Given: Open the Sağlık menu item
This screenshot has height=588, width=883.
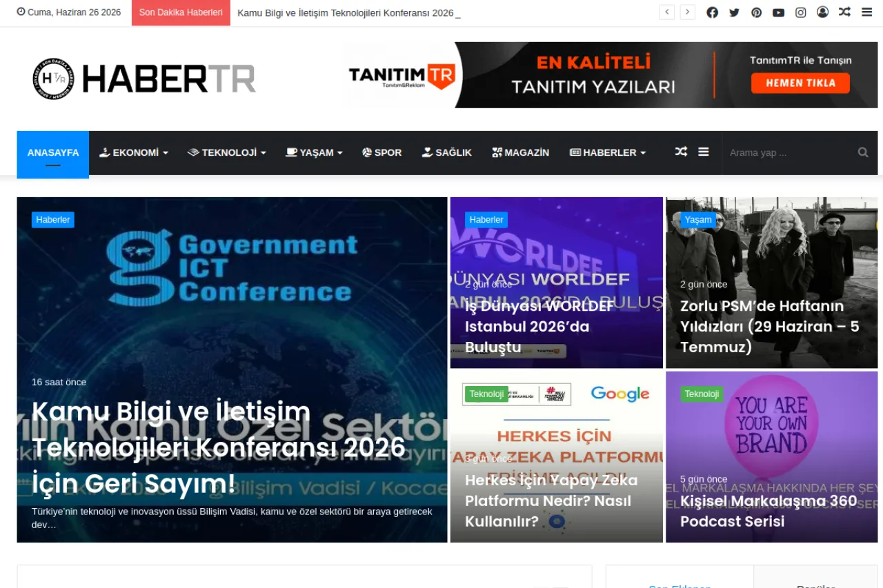Looking at the screenshot, I should (447, 152).
